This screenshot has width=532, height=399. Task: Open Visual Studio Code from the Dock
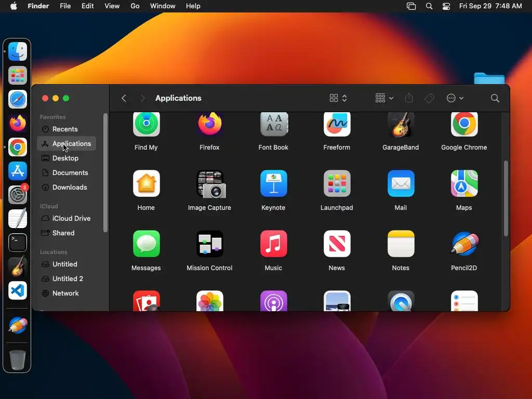[18, 291]
